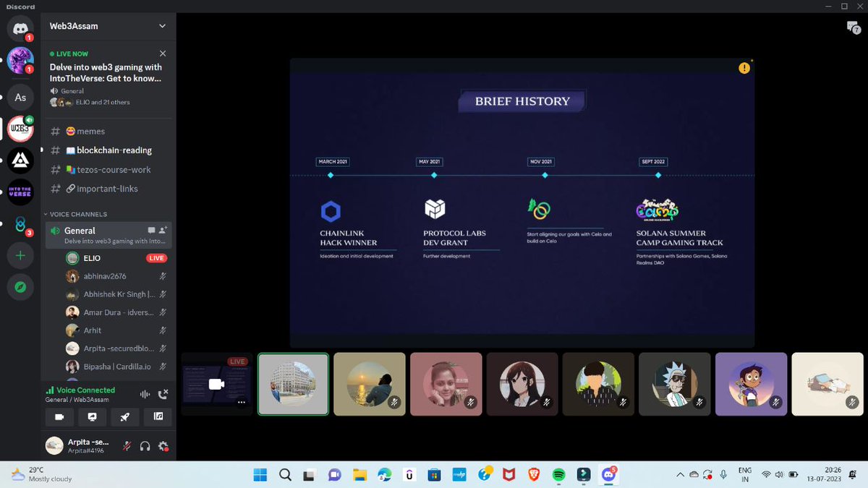Dismiss the Live Now event banner
This screenshot has height=488, width=868.
(x=163, y=53)
